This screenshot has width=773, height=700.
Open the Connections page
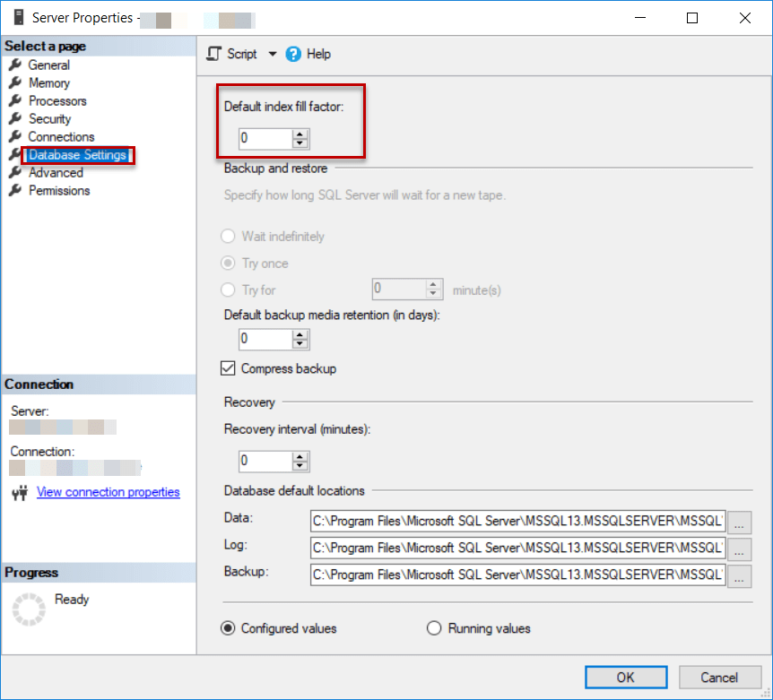[61, 136]
